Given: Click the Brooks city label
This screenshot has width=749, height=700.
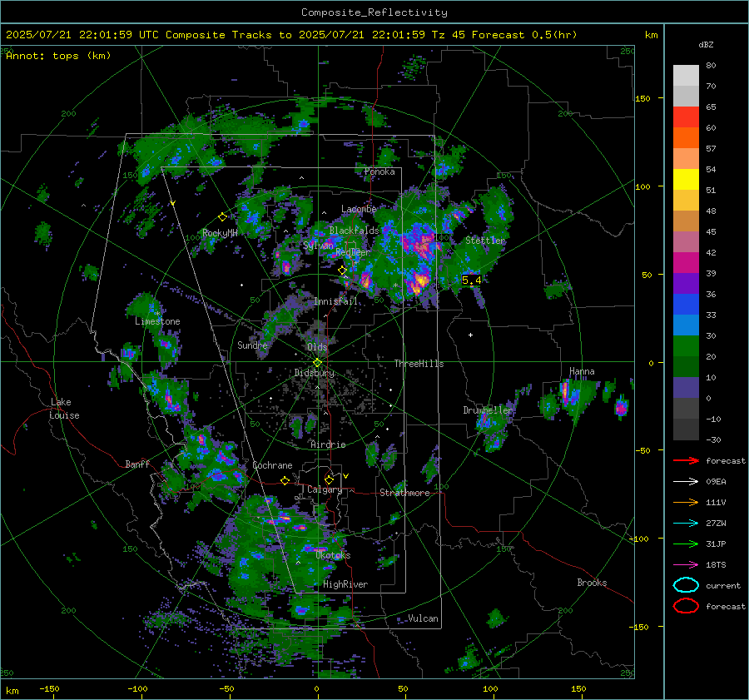Looking at the screenshot, I should point(592,583).
